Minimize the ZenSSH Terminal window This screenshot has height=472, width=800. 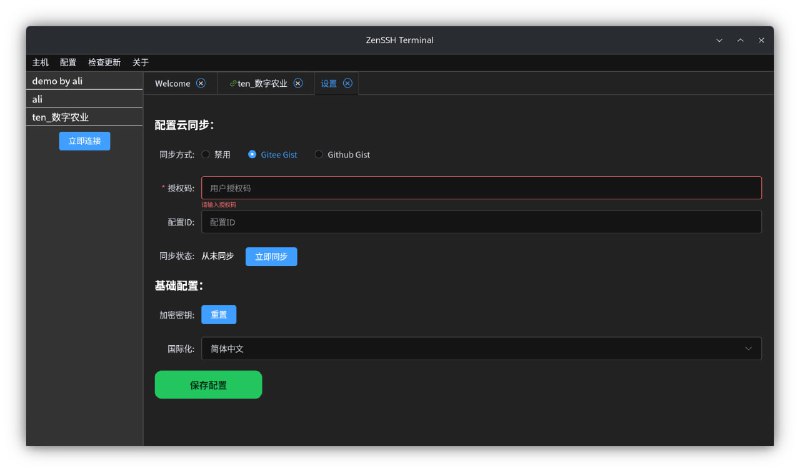(x=719, y=40)
